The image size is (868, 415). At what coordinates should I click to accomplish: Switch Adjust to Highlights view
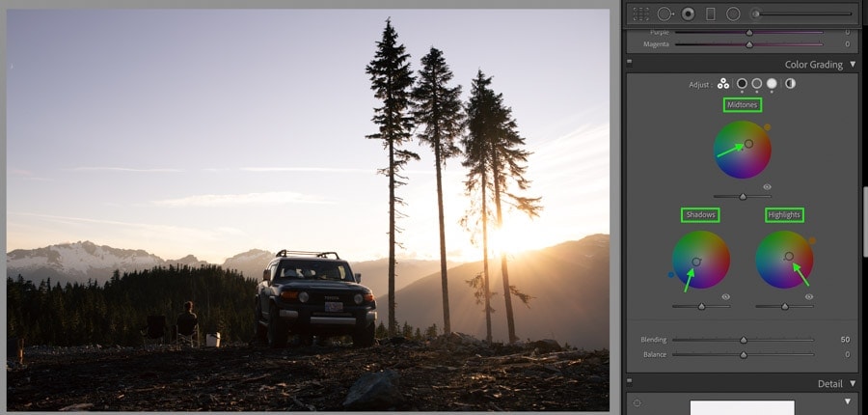tap(772, 84)
